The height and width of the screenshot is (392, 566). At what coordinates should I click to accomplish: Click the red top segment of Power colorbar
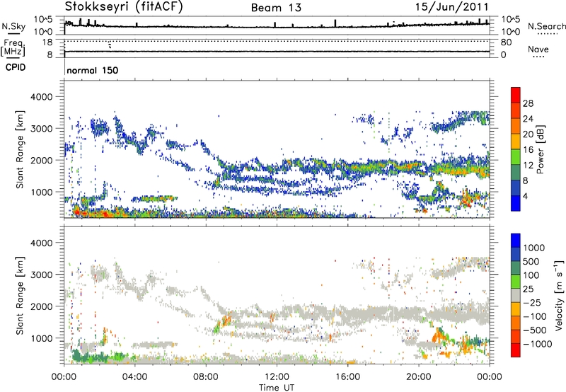tap(516, 95)
